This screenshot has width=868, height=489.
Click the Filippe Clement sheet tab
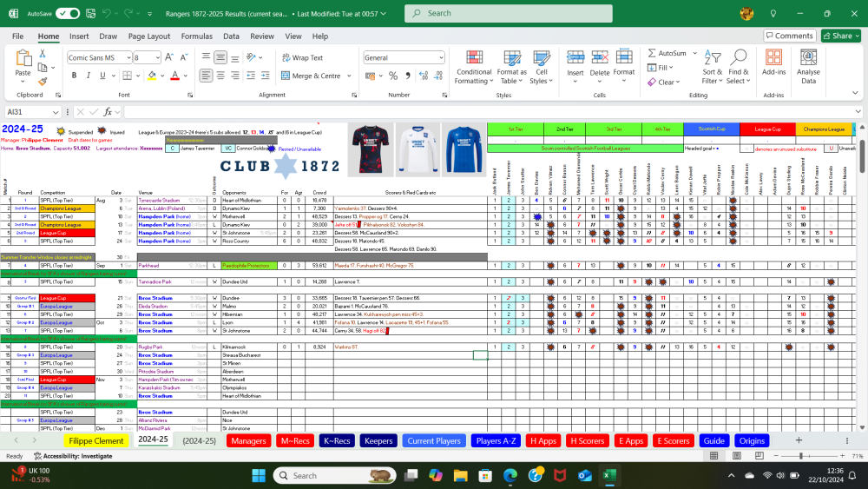click(95, 441)
